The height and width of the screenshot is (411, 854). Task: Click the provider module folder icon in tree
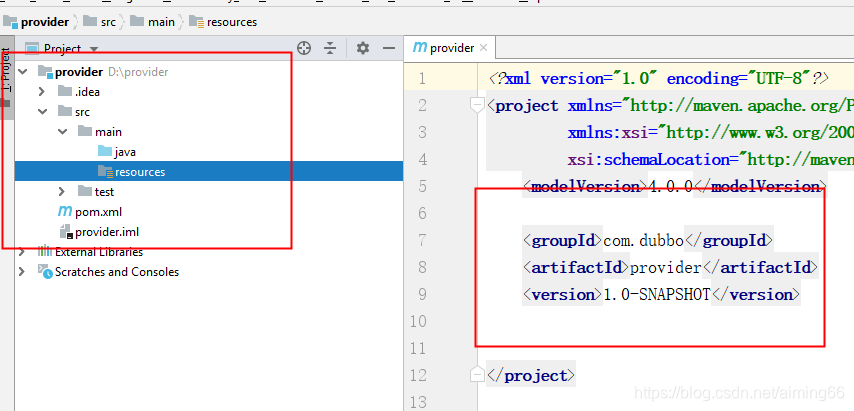click(x=45, y=72)
